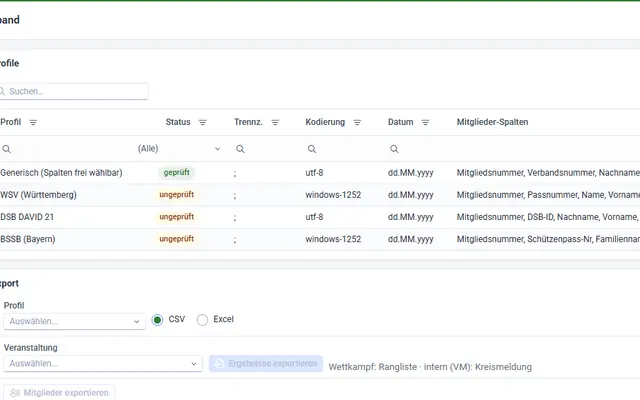Click the ungeprüft badge in BSSB row
Screen dimensions: 640x400
(x=177, y=239)
